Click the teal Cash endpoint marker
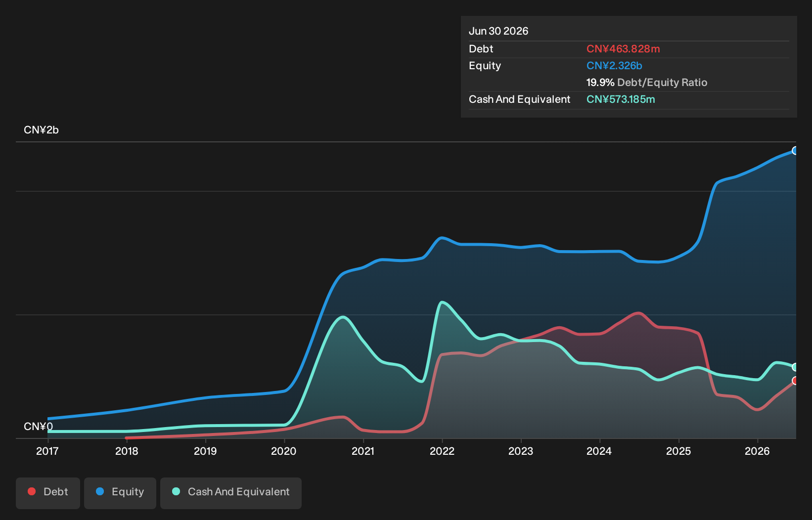This screenshot has height=520, width=812. pos(795,367)
